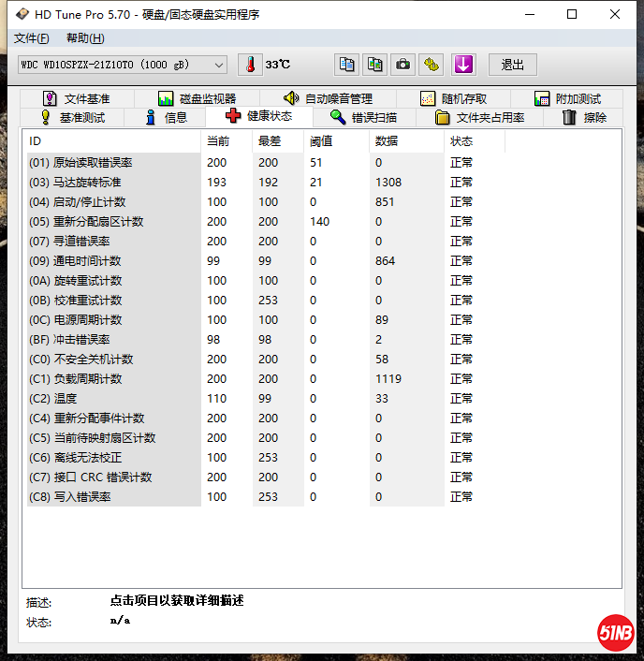Click the camera save screenshot icon
The width and height of the screenshot is (644, 661).
coord(402,65)
